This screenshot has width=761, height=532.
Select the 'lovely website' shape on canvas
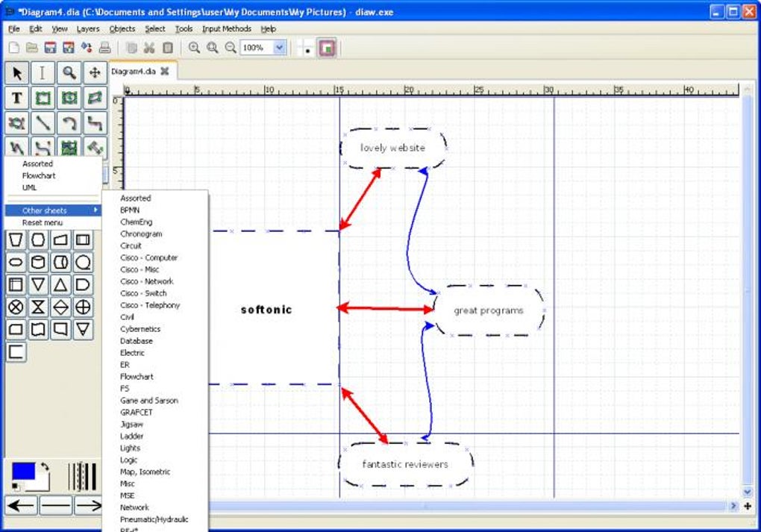pyautogui.click(x=392, y=148)
